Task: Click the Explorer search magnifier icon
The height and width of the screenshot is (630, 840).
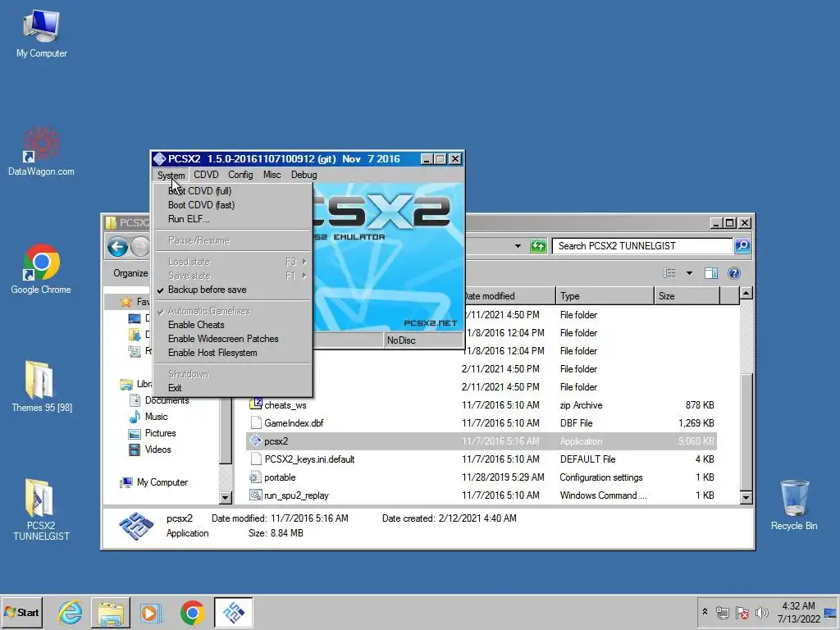Action: 742,246
